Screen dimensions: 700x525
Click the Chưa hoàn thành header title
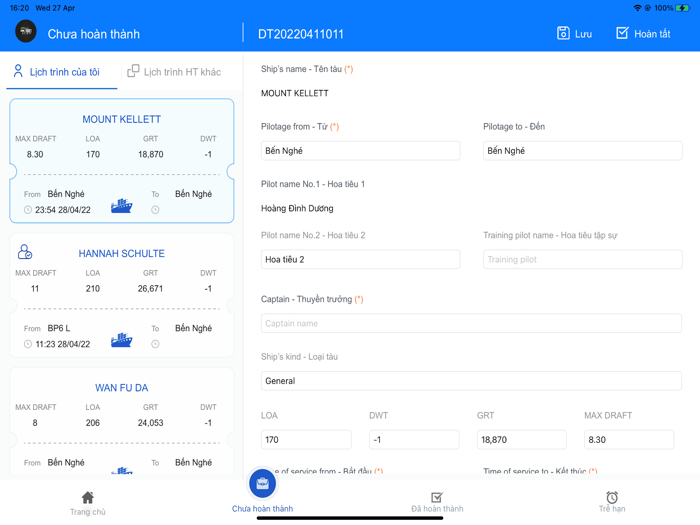tap(94, 34)
